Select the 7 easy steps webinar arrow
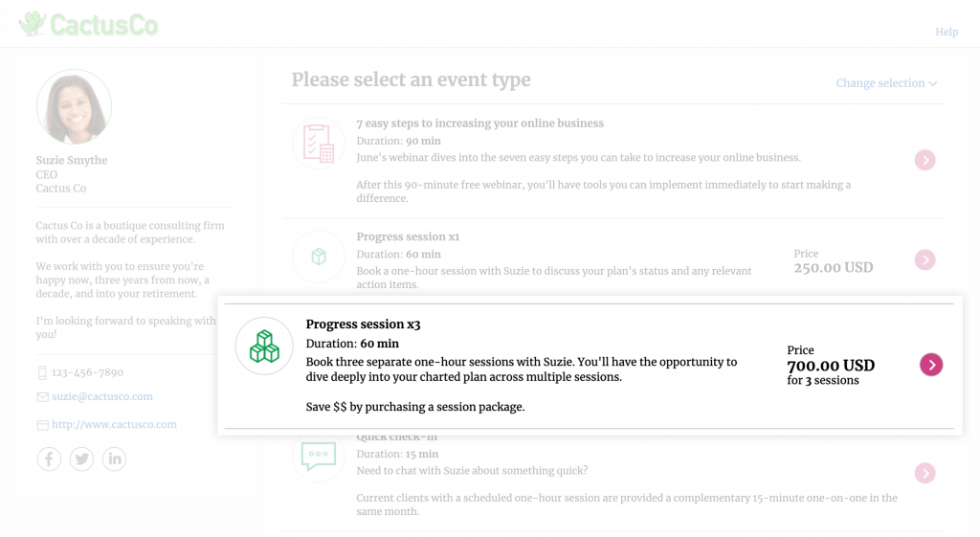 pos(924,160)
